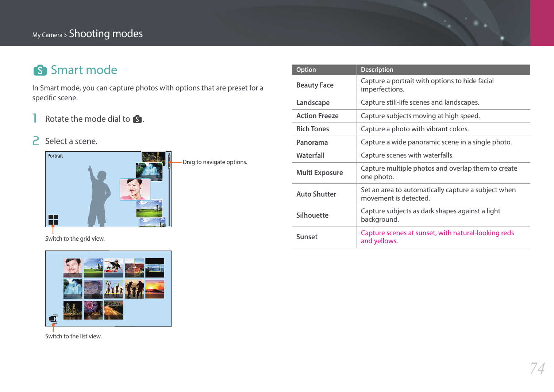Click the 'Switch to the grid view.' caption
The image size is (554, 392).
(x=75, y=239)
